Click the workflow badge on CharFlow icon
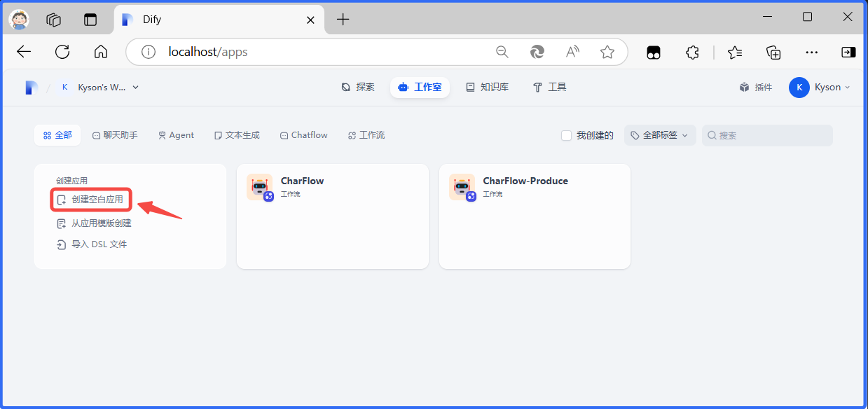The width and height of the screenshot is (868, 409). (268, 197)
